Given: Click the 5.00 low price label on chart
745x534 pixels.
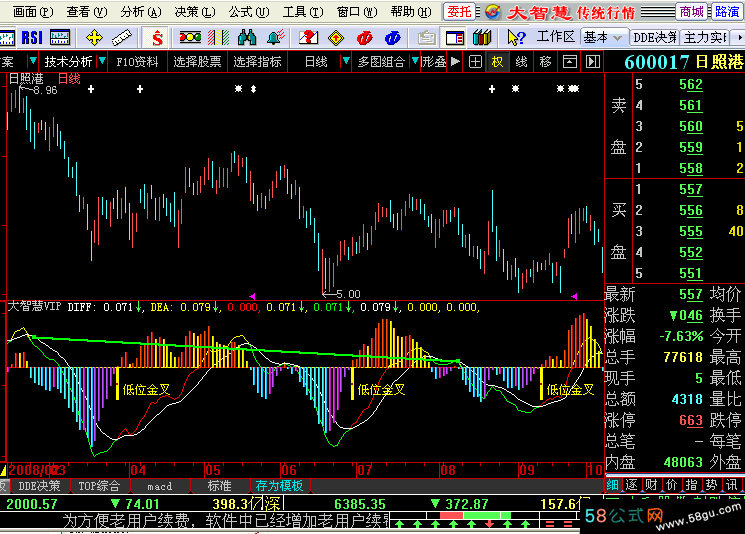Looking at the screenshot, I should tap(346, 294).
